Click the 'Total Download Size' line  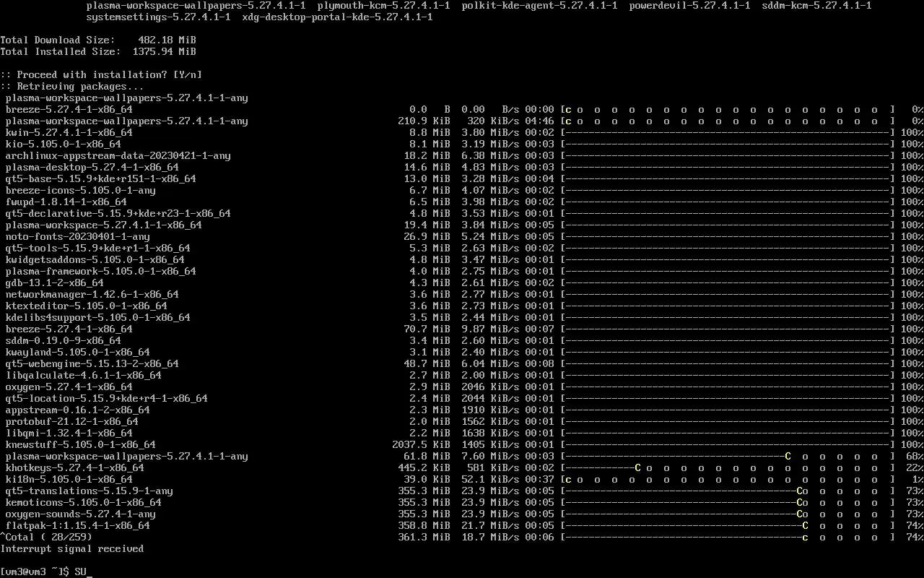98,40
